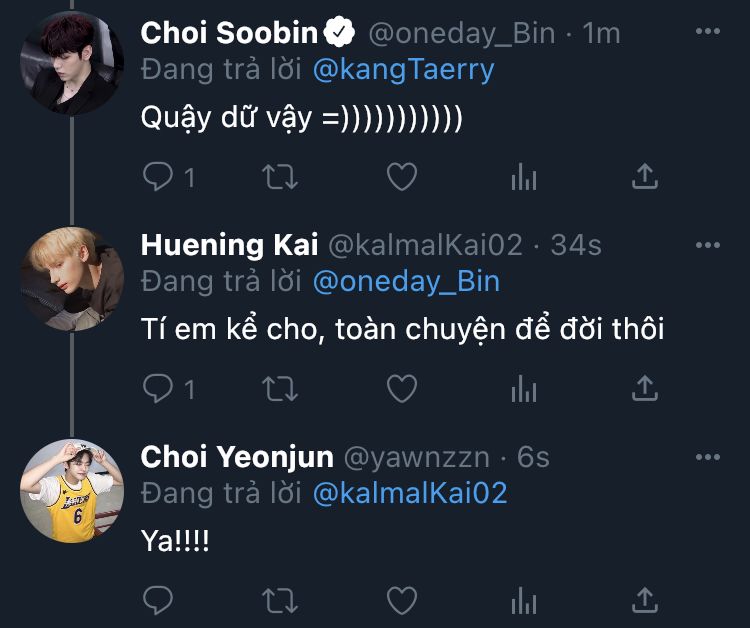Open the @kalmalKai02 mention link

(410, 492)
